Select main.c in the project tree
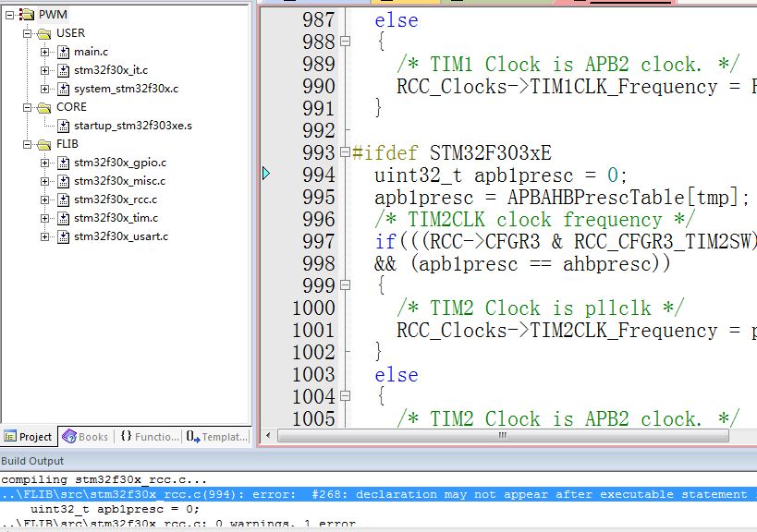The width and height of the screenshot is (757, 532). point(91,52)
